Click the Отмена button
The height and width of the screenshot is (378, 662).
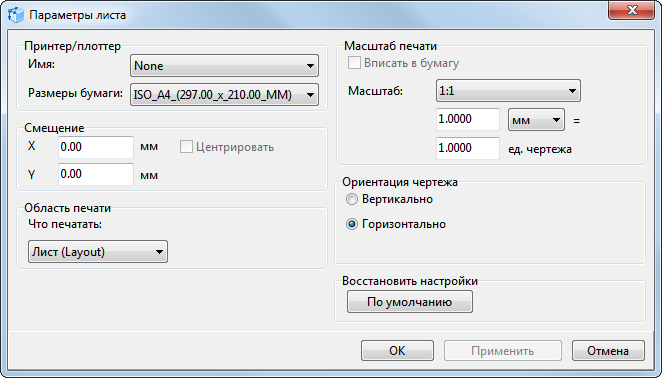click(608, 351)
